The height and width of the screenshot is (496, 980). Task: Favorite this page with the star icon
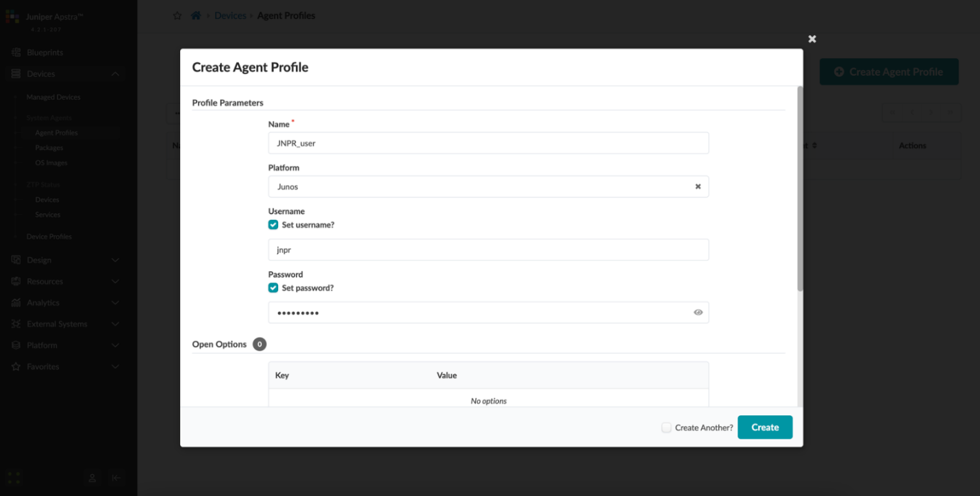coord(177,16)
